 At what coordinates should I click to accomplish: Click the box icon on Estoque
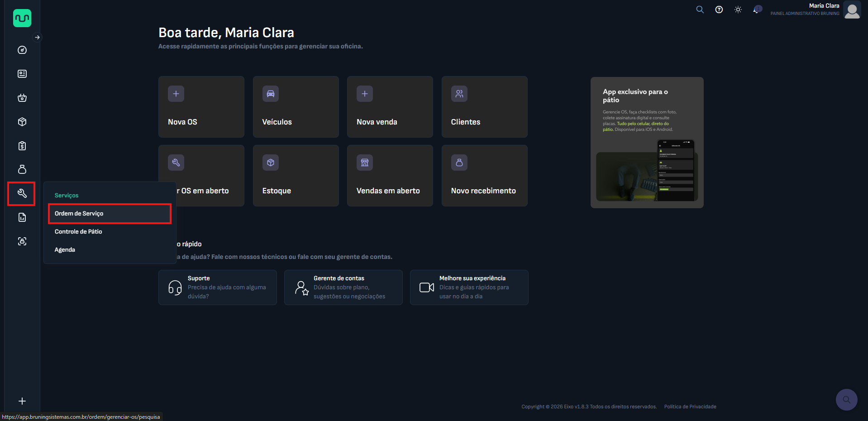[271, 163]
